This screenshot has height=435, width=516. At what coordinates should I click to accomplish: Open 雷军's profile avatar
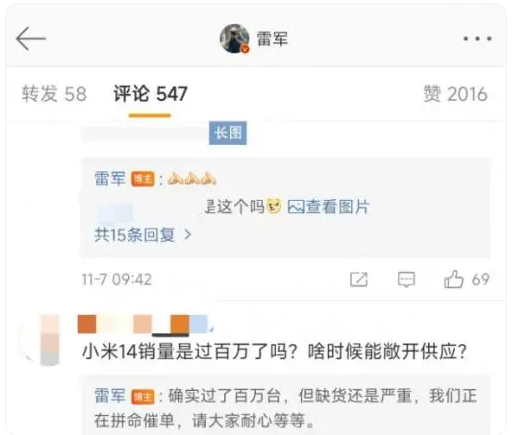[234, 39]
